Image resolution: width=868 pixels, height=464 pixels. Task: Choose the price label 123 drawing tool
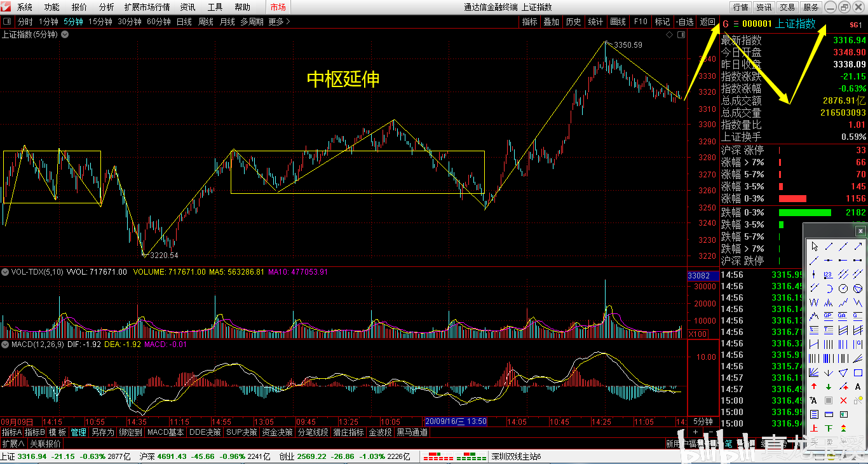[x=829, y=274]
